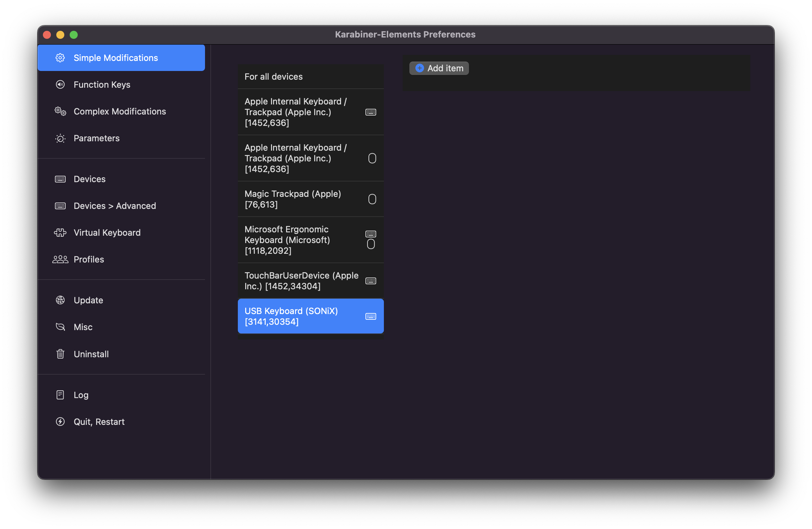Click the Update globe icon
This screenshot has width=812, height=529.
coord(60,300)
